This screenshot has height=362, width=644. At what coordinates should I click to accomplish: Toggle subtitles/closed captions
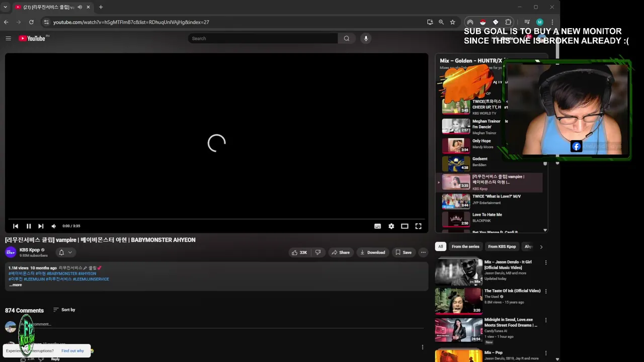click(x=377, y=226)
